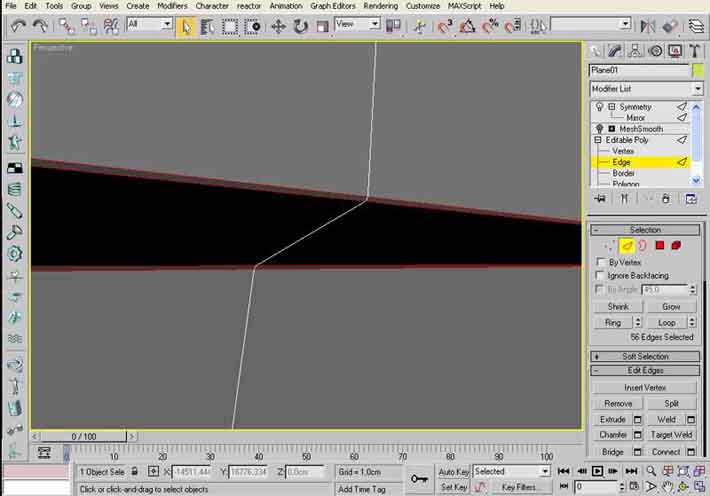The image size is (710, 496).
Task: Open the Modify panel tab
Action: tap(614, 50)
